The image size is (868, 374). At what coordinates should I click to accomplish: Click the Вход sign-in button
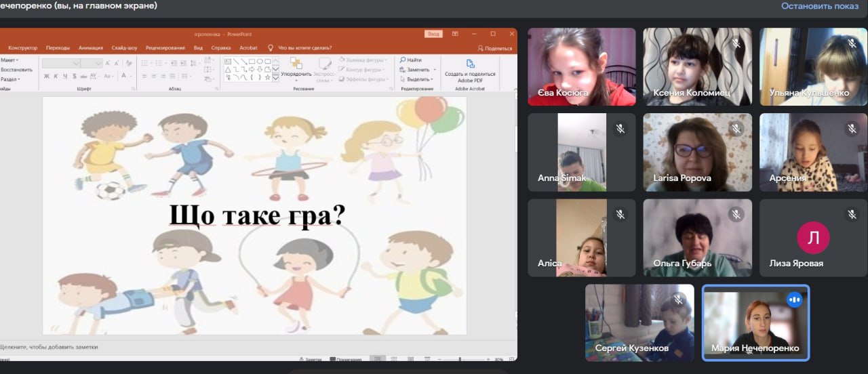coord(433,34)
